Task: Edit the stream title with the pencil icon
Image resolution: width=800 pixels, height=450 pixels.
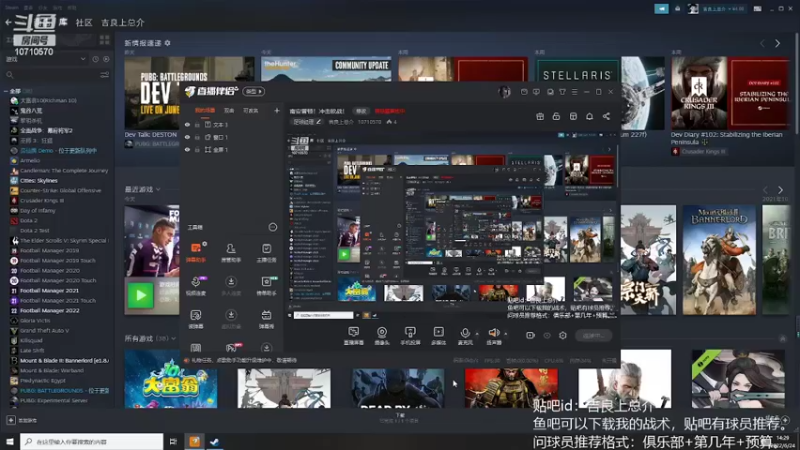Action: tap(318, 122)
